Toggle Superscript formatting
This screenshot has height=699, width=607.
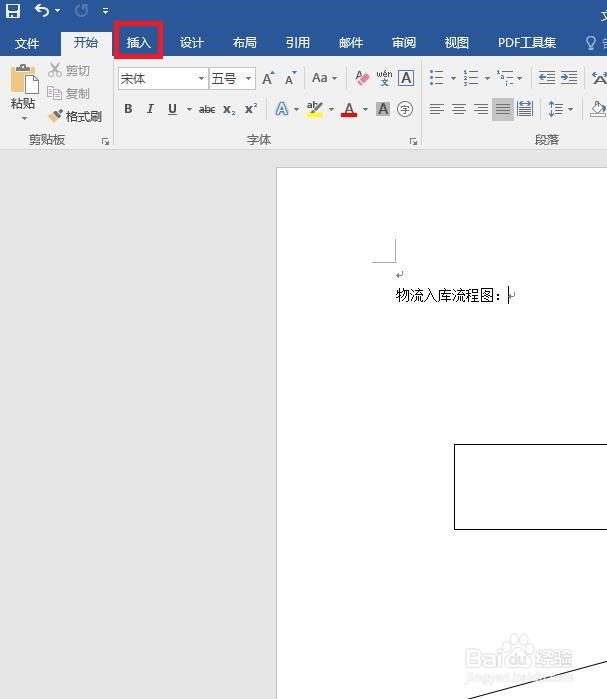click(x=251, y=109)
